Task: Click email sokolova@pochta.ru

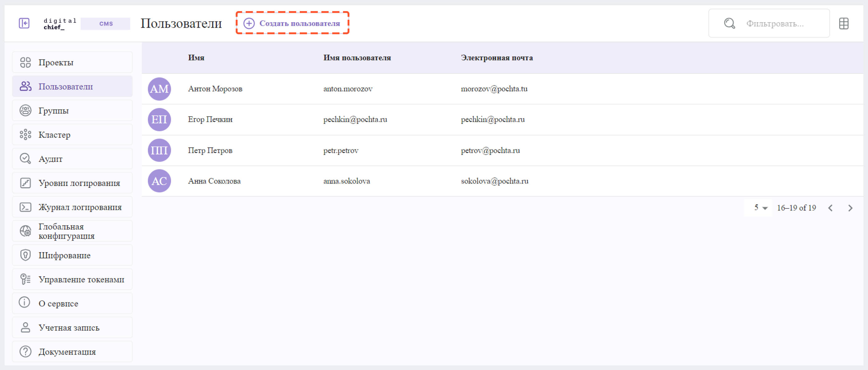Action: pos(495,181)
